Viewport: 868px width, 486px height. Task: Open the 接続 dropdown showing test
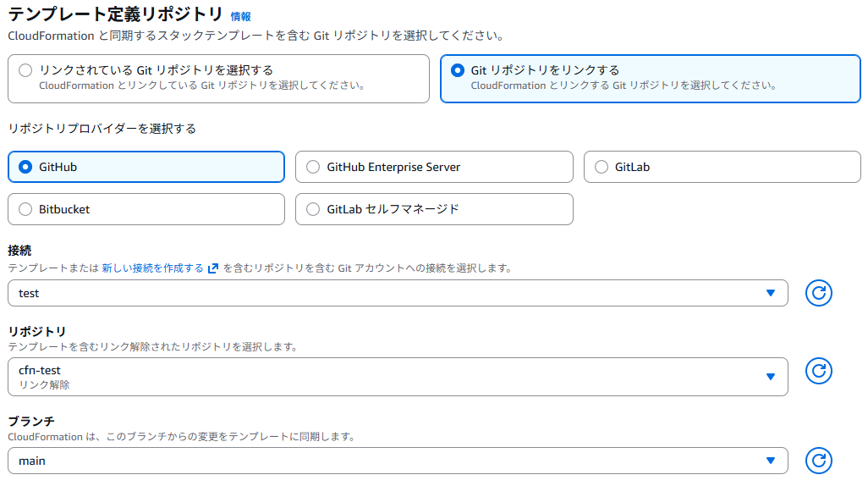click(x=398, y=293)
